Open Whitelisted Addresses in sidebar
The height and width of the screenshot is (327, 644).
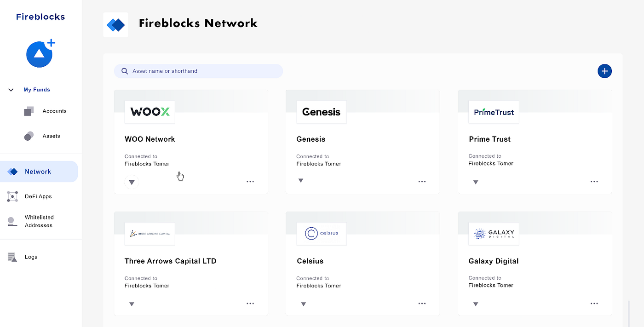click(39, 221)
